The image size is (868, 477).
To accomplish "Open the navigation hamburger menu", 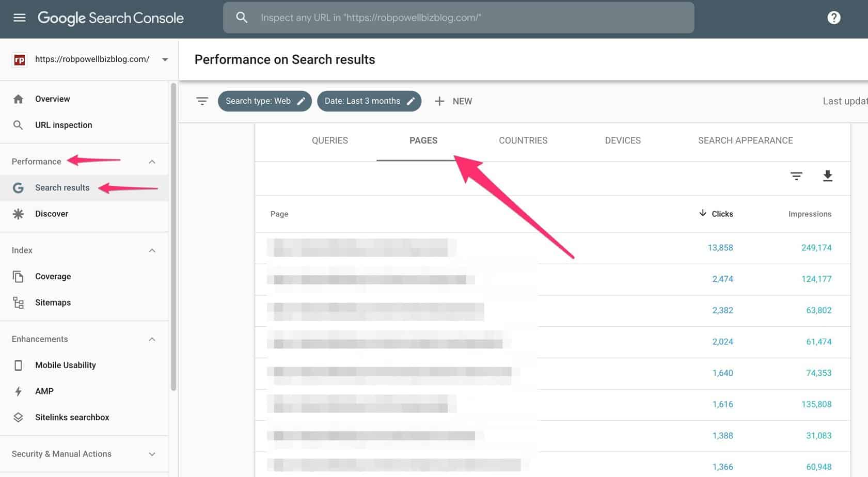I will click(x=19, y=17).
